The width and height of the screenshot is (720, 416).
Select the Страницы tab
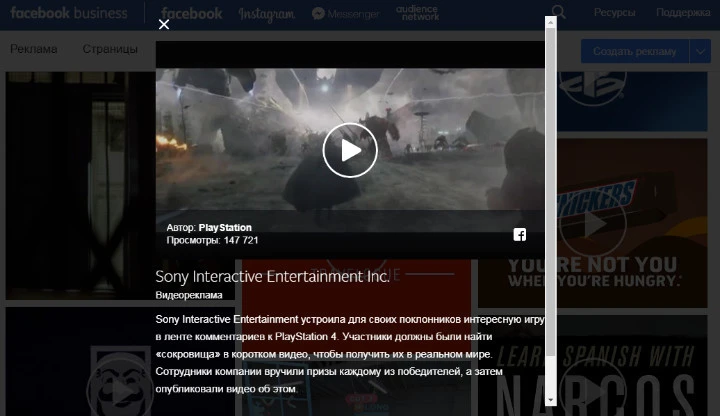pos(110,49)
